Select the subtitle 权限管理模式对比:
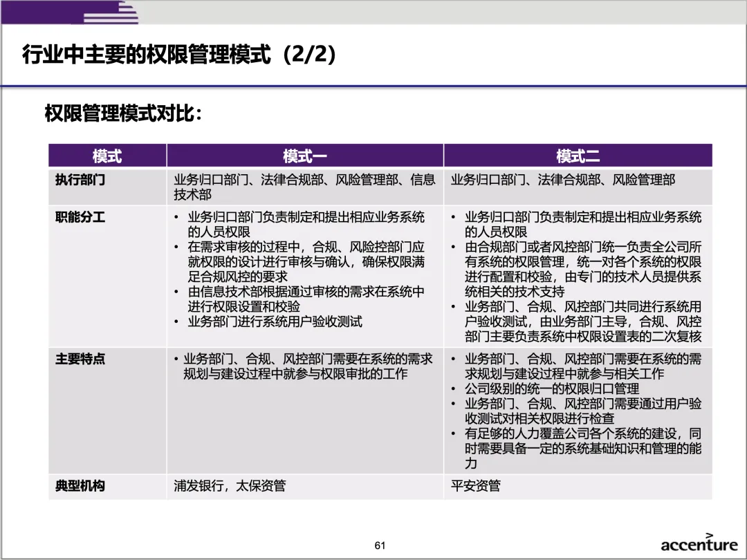747x560 pixels. coord(123,113)
